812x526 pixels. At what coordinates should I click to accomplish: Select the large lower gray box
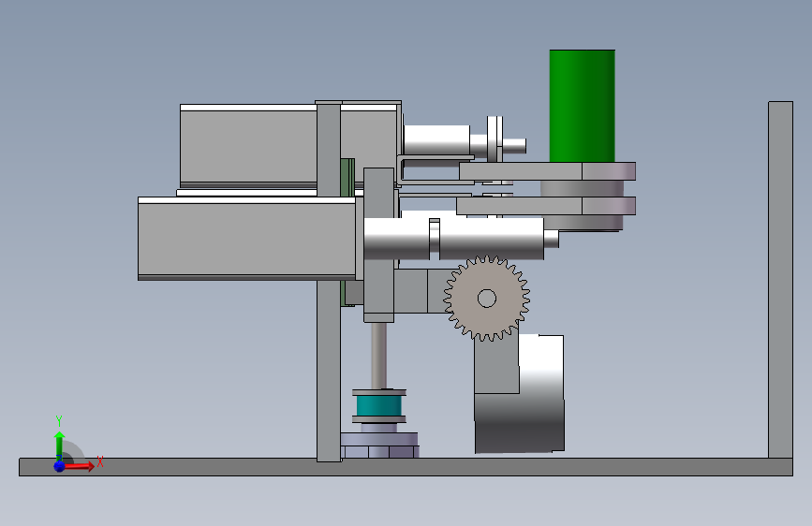(246, 239)
